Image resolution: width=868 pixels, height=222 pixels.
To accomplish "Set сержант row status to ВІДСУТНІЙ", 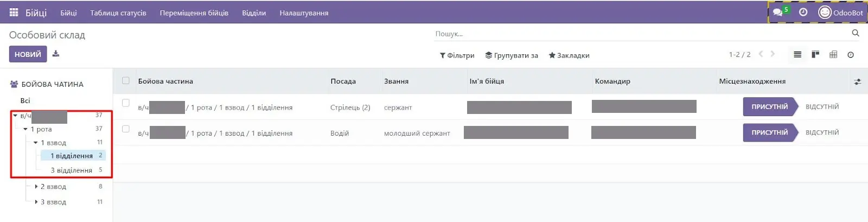I will point(822,107).
